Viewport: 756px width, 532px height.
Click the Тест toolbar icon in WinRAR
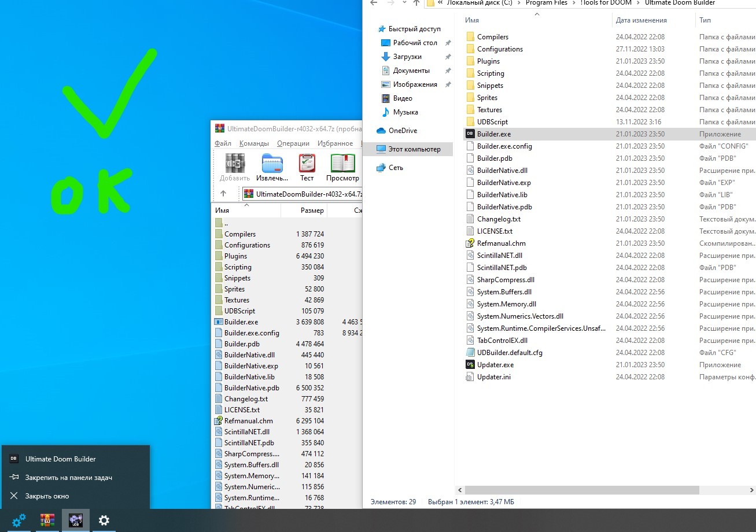click(x=307, y=164)
